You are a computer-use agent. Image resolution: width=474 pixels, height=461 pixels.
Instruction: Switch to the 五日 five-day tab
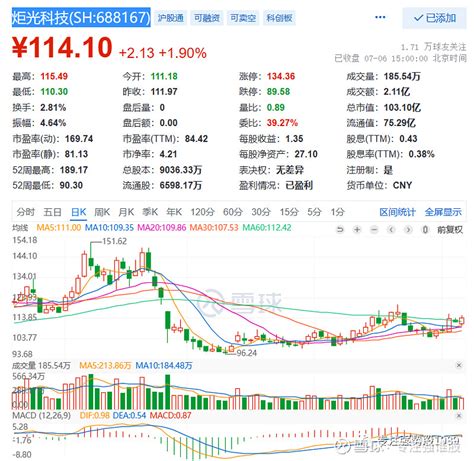(52, 212)
